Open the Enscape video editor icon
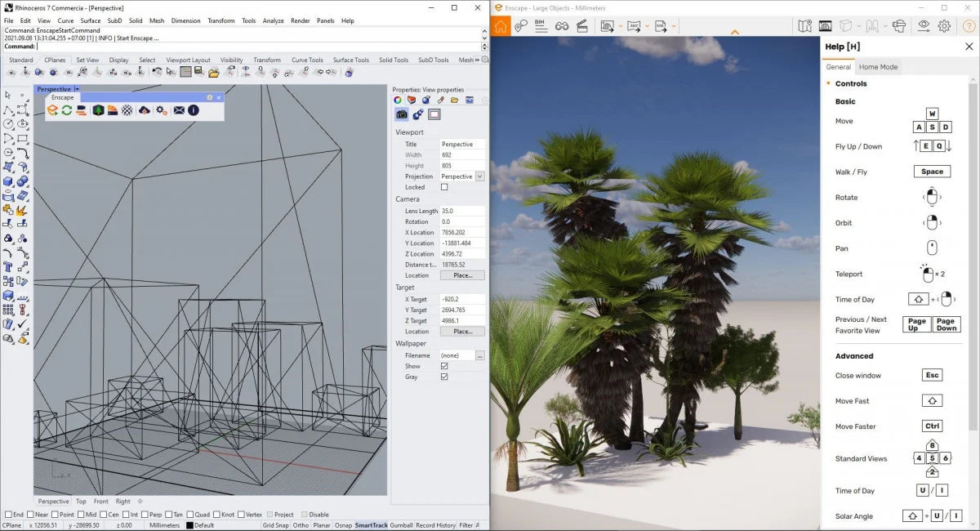This screenshot has width=980, height=531. point(581,26)
